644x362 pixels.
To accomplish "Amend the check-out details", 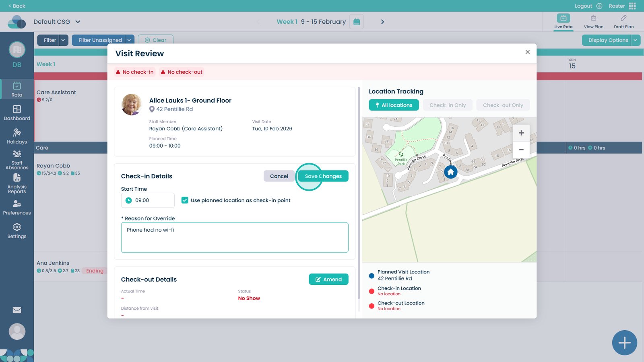I will [x=328, y=280].
